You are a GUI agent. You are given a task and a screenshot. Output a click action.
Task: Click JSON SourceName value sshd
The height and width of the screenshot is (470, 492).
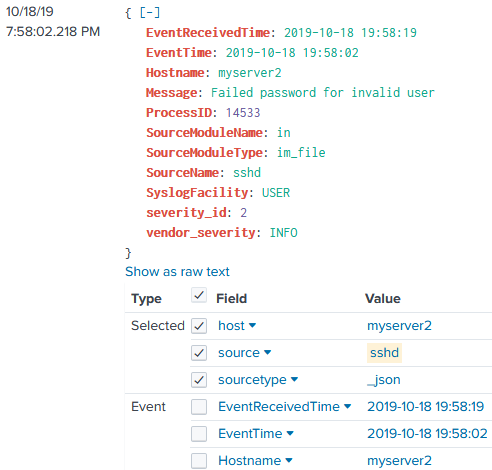click(247, 173)
